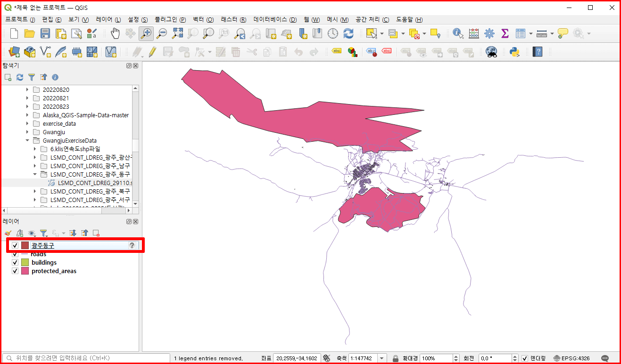Refresh the browser panel
The height and width of the screenshot is (364, 621).
(20, 77)
